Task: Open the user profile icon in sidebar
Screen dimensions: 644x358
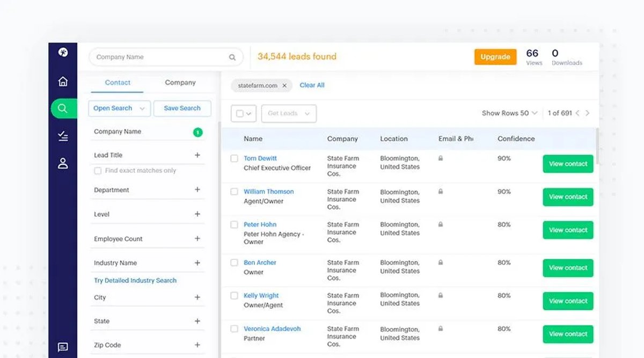Action: [63, 164]
